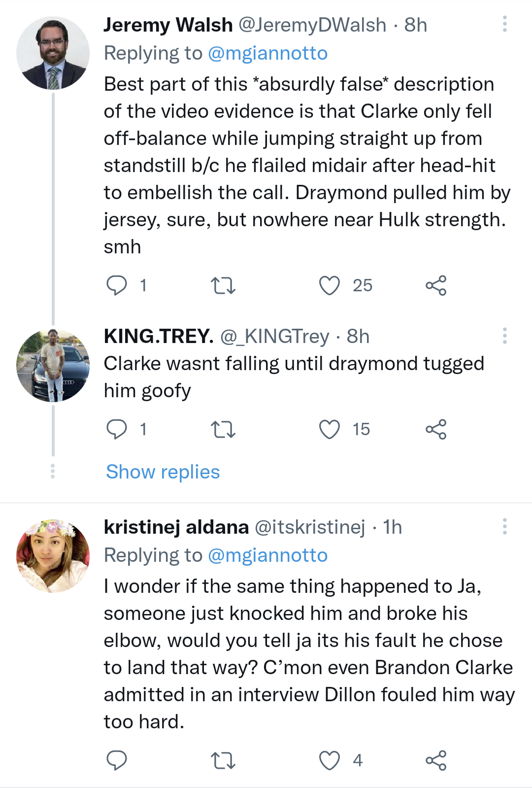The width and height of the screenshot is (532, 788).
Task: Open more options for kristinej aldana's tweet
Action: tap(504, 526)
